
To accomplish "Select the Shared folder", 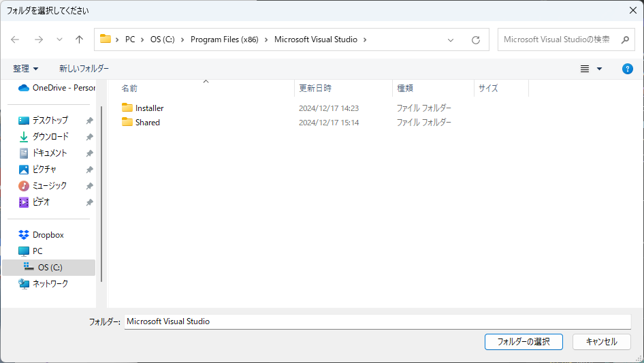I will click(141, 123).
